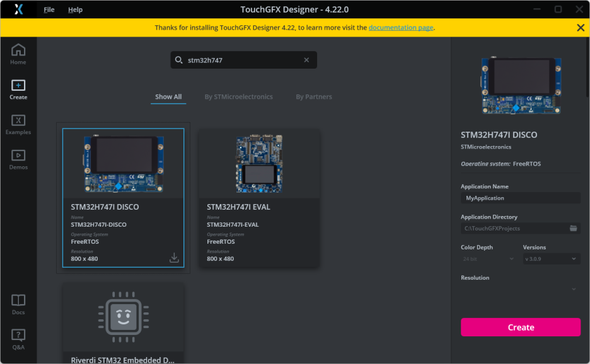Open Docs from the sidebar
The image size is (590, 364).
(x=18, y=304)
